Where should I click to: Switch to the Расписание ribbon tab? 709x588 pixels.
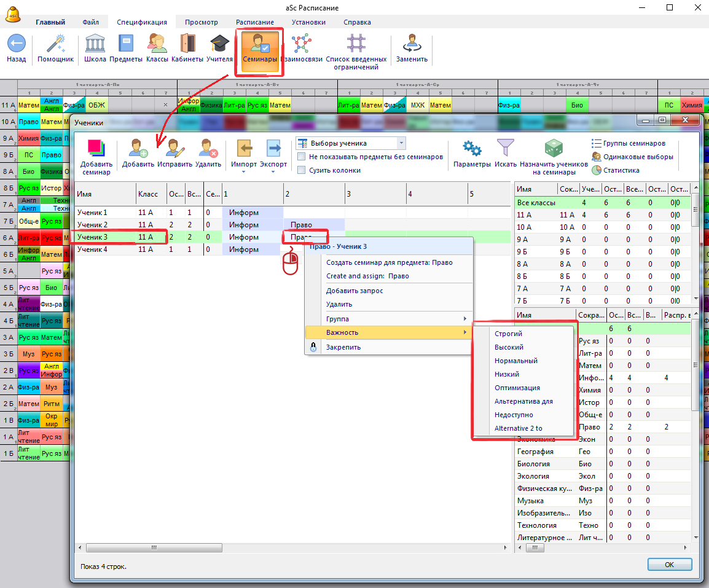254,22
